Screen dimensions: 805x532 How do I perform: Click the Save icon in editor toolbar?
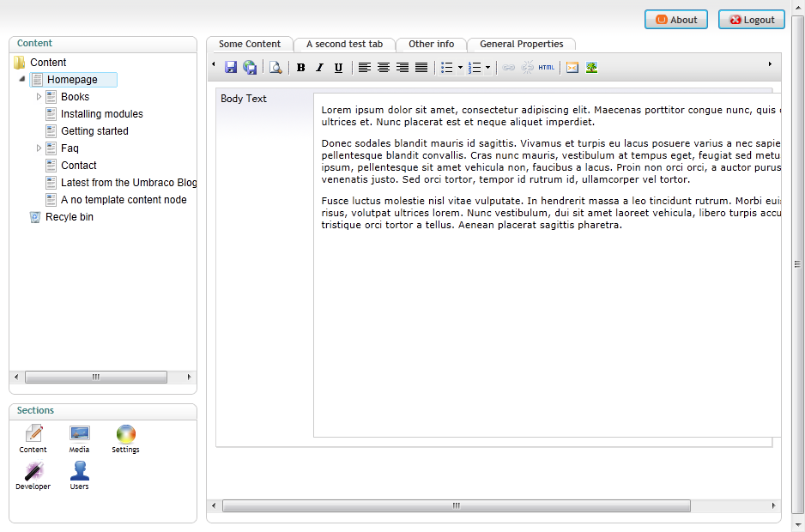point(231,68)
